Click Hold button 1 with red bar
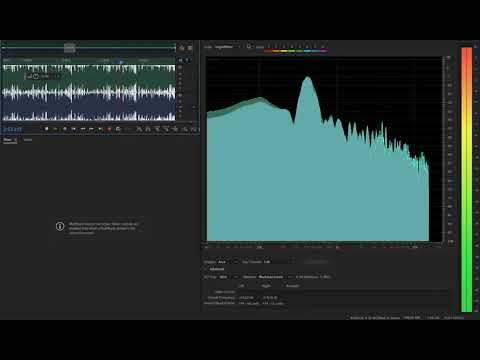The width and height of the screenshot is (480, 360). [x=268, y=48]
